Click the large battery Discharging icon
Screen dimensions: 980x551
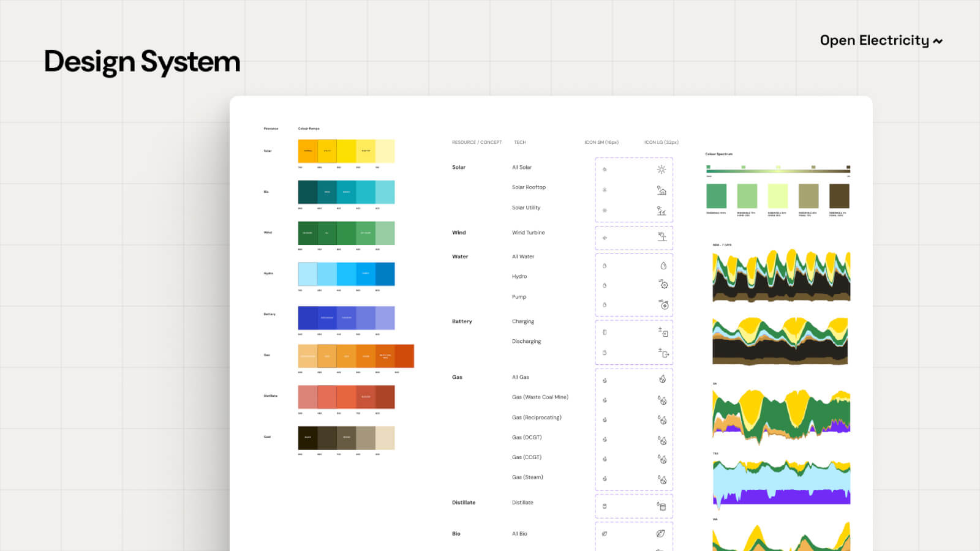click(663, 353)
